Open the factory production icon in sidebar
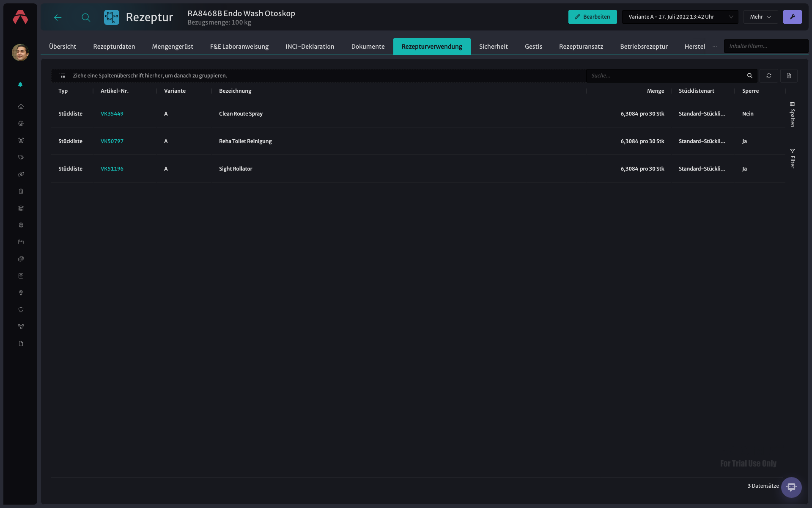Viewport: 812px width, 508px height. coord(21,242)
